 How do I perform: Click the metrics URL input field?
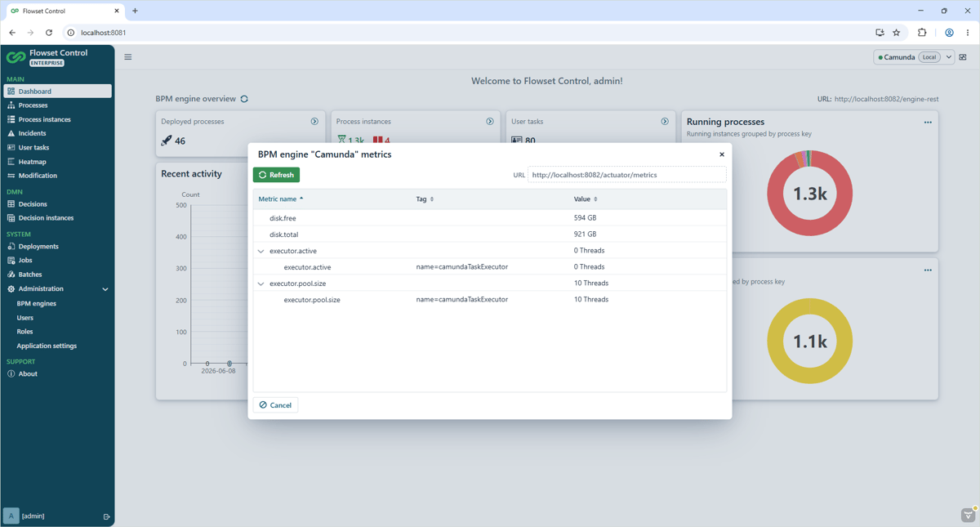[626, 175]
